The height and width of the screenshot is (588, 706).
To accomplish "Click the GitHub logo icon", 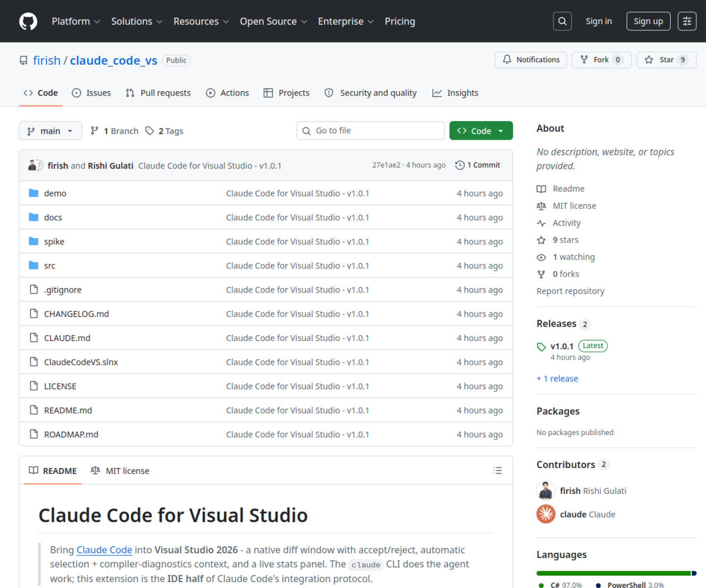I will 28,22.
